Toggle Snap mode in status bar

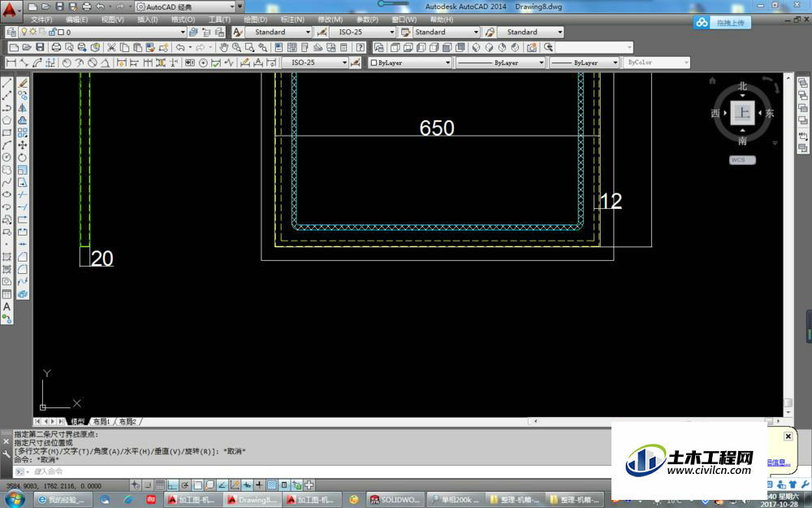[148, 485]
